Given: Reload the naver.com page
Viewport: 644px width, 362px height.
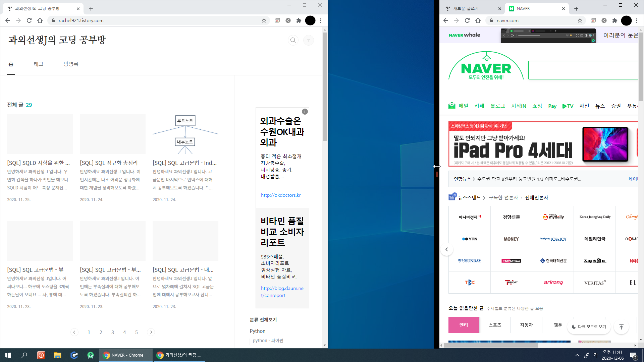Looking at the screenshot, I should (467, 20).
